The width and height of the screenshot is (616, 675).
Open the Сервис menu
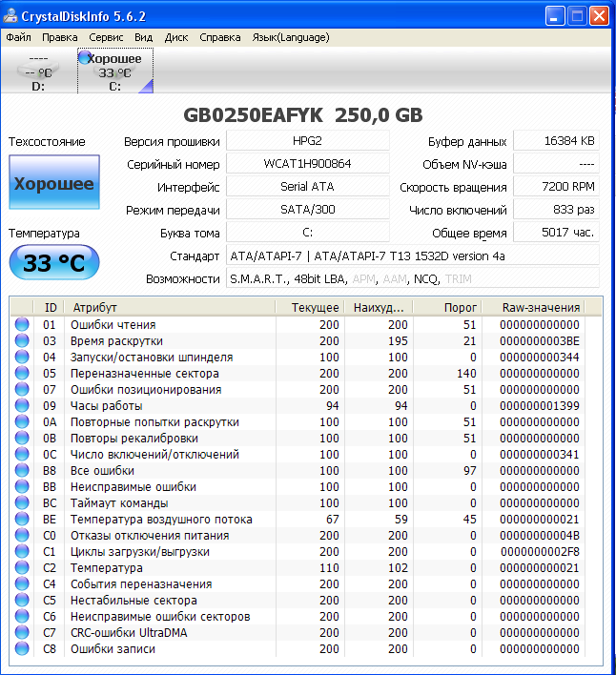(x=106, y=37)
